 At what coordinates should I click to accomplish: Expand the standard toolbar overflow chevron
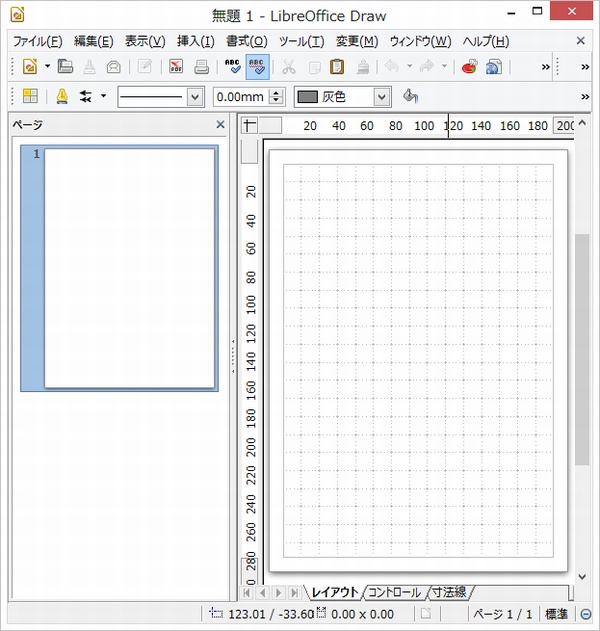tap(545, 67)
